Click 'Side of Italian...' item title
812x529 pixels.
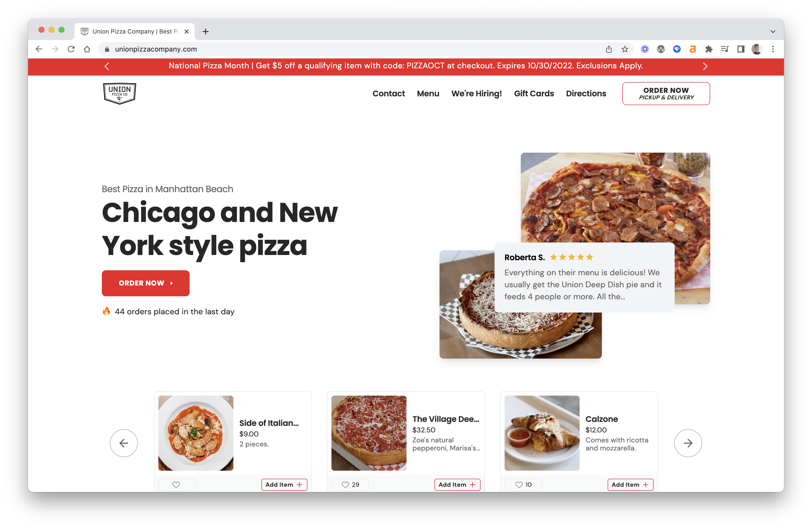(x=269, y=423)
